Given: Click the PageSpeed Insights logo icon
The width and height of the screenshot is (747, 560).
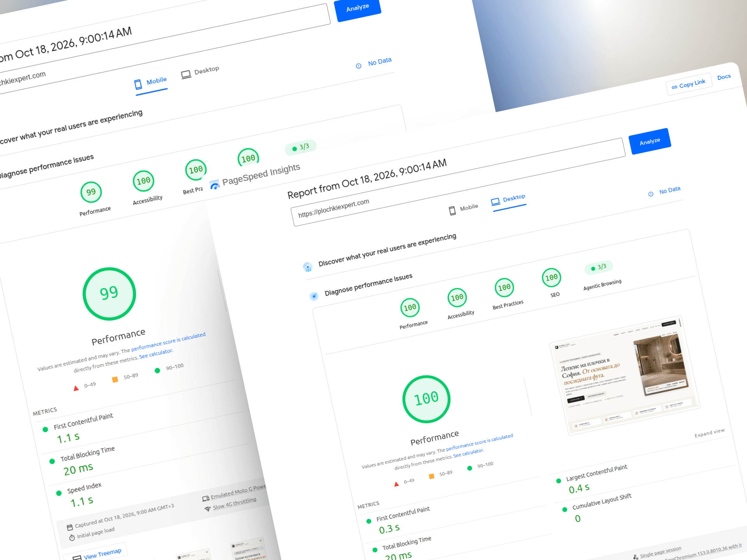Looking at the screenshot, I should click(x=215, y=185).
